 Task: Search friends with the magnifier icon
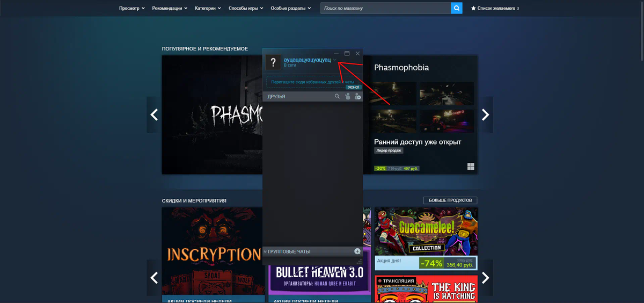coord(337,96)
